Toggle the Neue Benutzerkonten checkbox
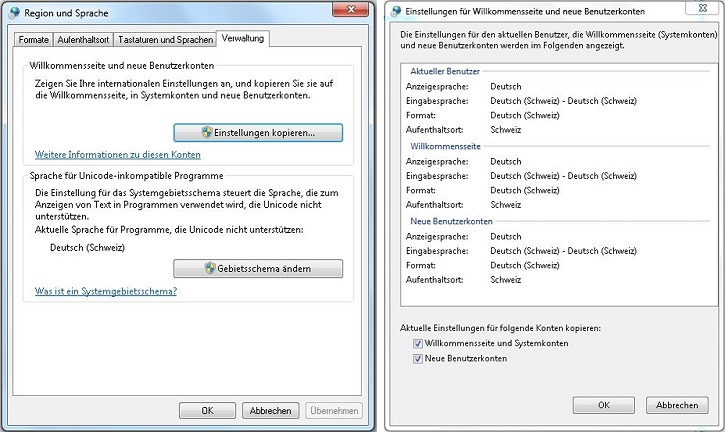725x432 pixels. (x=417, y=358)
